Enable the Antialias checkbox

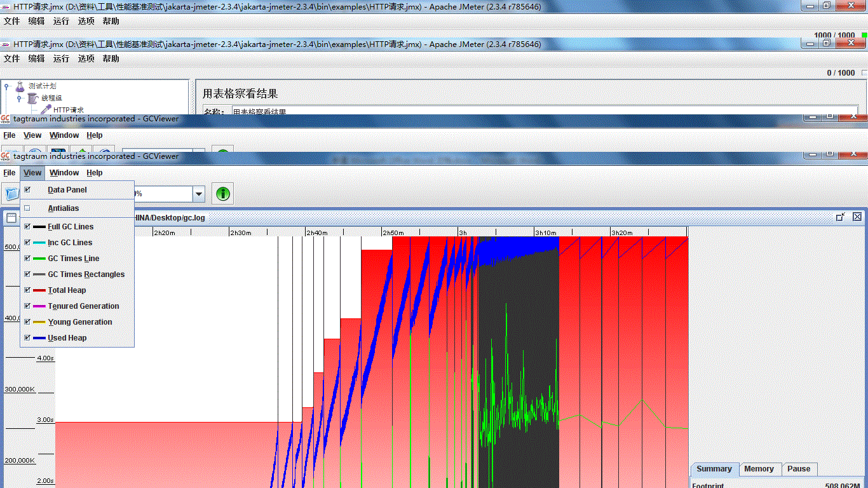point(27,208)
